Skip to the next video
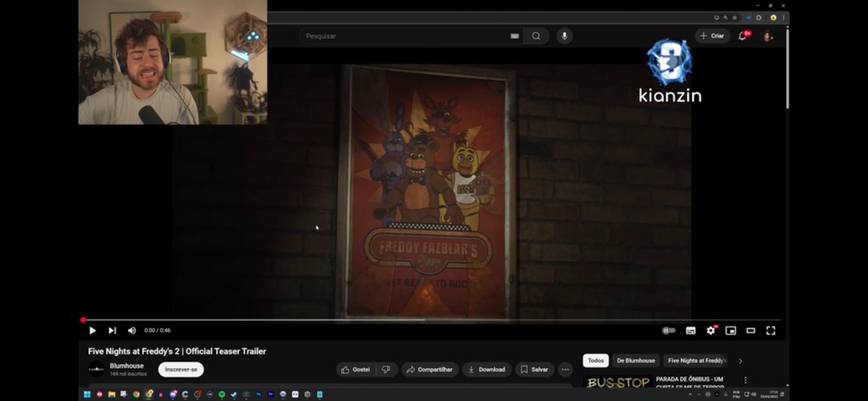868x401 pixels. click(x=112, y=330)
